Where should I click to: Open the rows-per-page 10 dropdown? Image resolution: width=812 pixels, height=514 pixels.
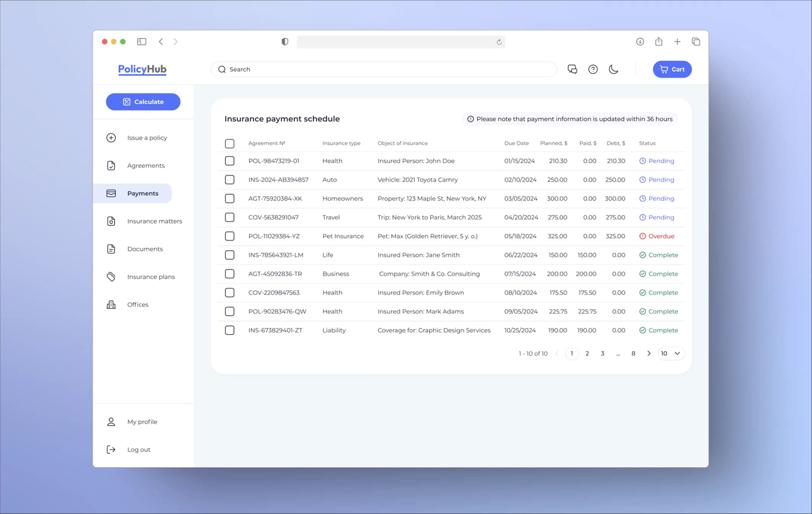671,353
